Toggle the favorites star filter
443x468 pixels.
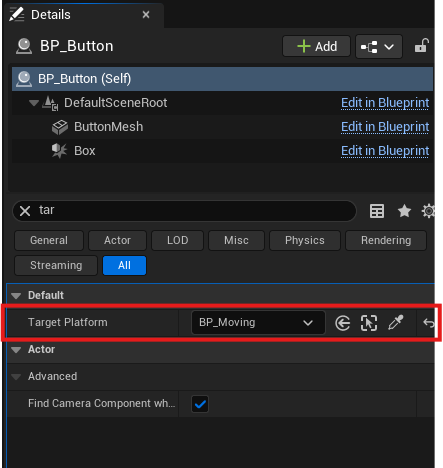[404, 211]
